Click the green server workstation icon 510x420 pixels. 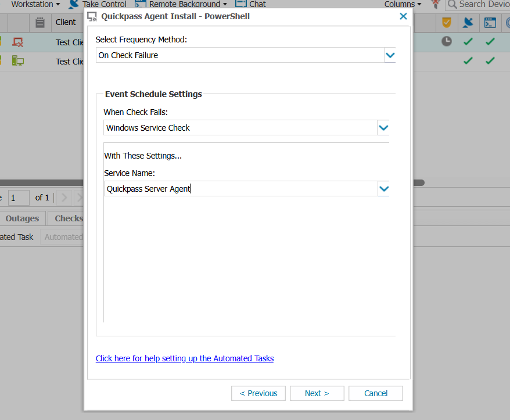(18, 60)
